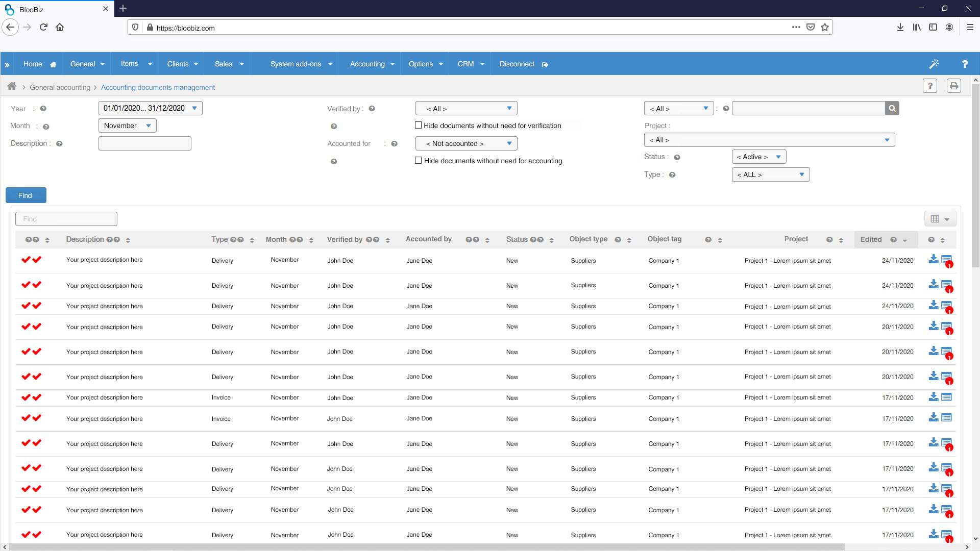Screen dimensions: 980x551
Task: Click the help icon beside the Description label
Action: [59, 144]
